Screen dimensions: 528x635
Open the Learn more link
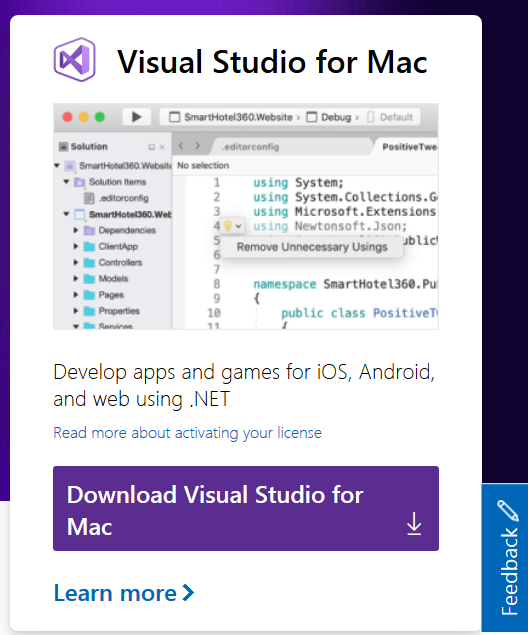click(124, 593)
